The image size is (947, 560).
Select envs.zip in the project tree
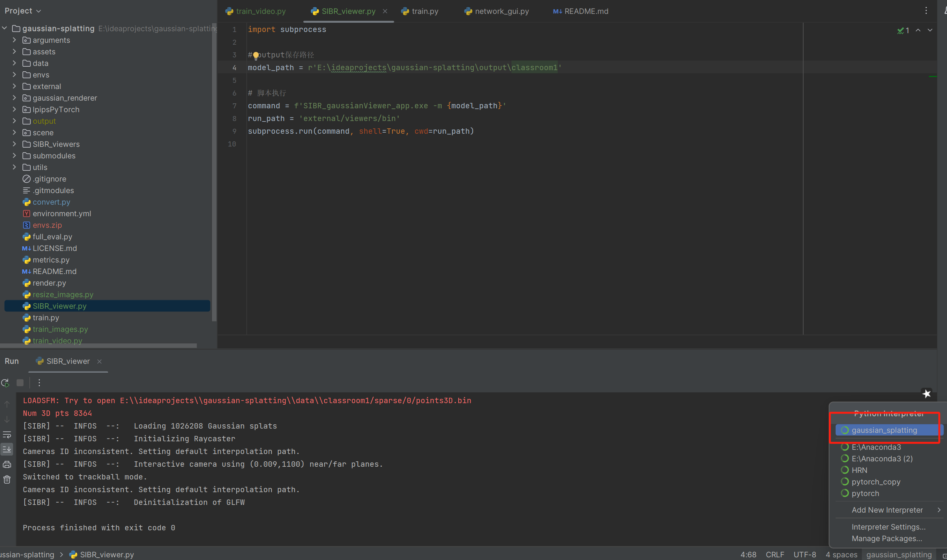[x=47, y=225]
